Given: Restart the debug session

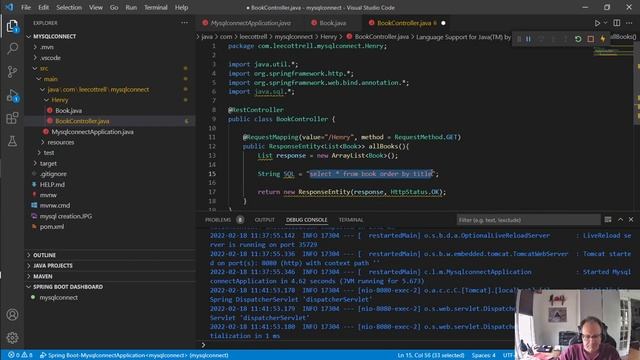Looking at the screenshot, I should (x=578, y=39).
